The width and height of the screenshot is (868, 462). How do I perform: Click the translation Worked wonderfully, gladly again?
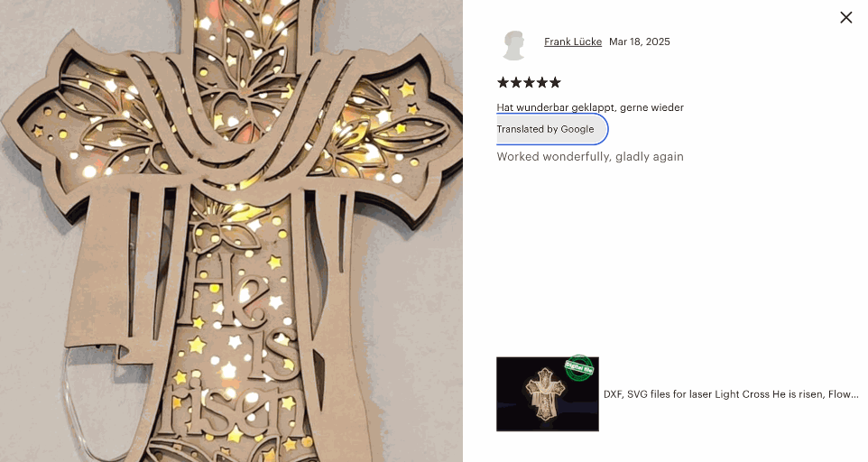pyautogui.click(x=590, y=157)
